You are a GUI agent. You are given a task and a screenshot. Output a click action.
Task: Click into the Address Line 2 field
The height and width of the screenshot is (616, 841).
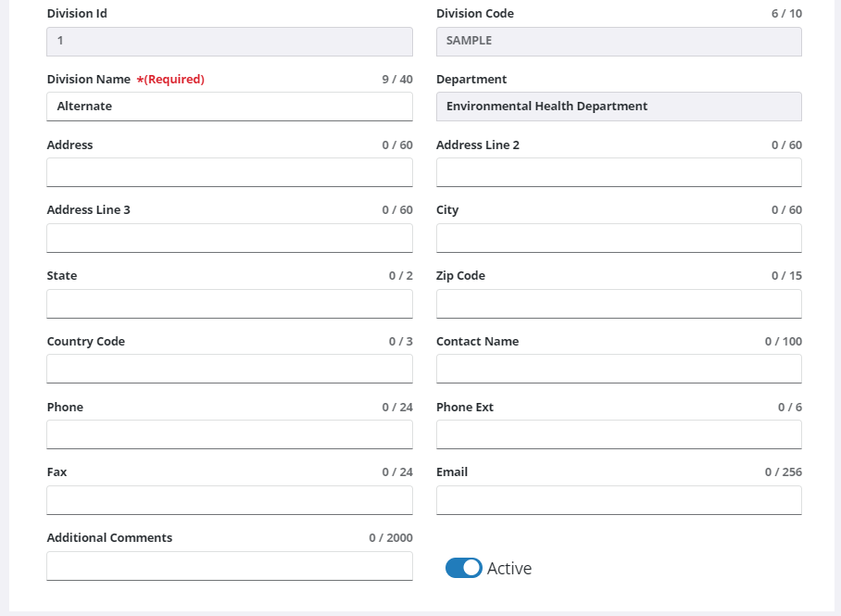(619, 172)
